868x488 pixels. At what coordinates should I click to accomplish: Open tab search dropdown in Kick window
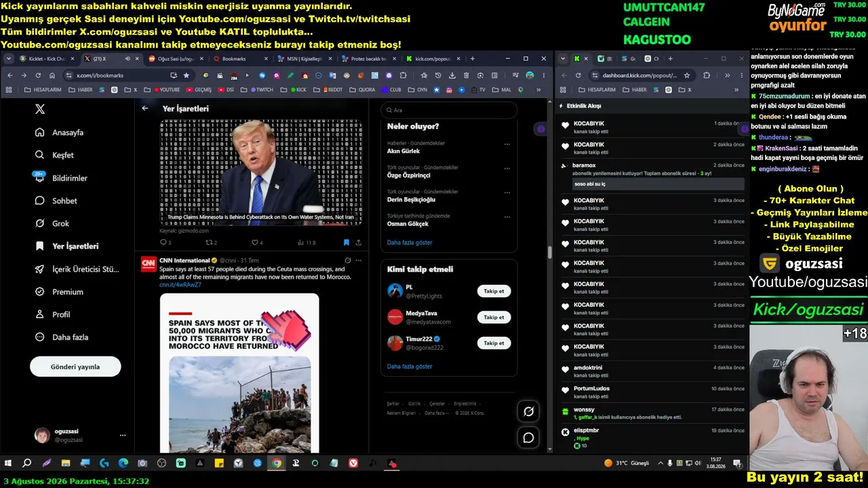tap(564, 59)
